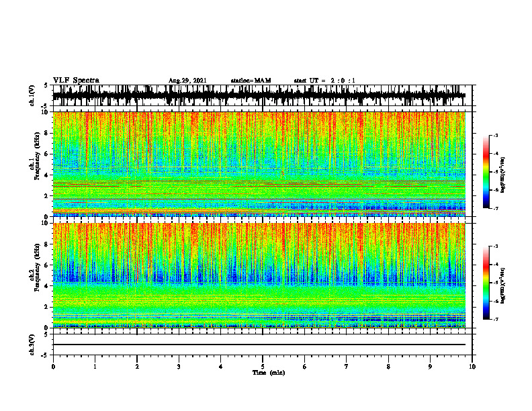Click inside the ch.2 spectrogram panel
Image resolution: width=532 pixels, height=411 pixels.
[x=259, y=275]
